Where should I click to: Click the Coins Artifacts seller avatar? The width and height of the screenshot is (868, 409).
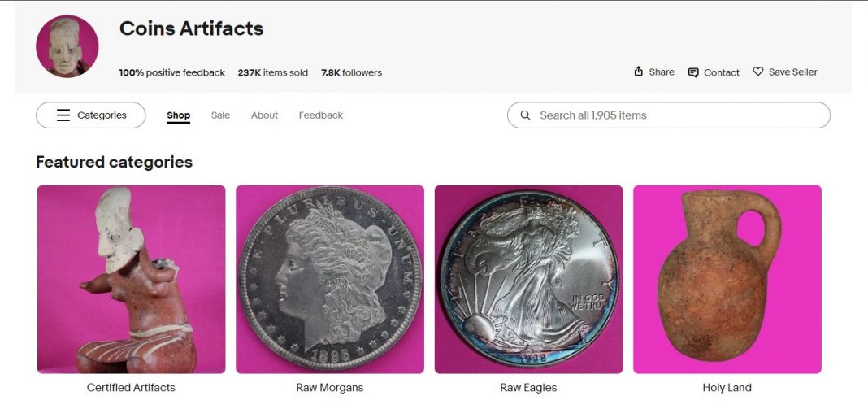(x=67, y=46)
